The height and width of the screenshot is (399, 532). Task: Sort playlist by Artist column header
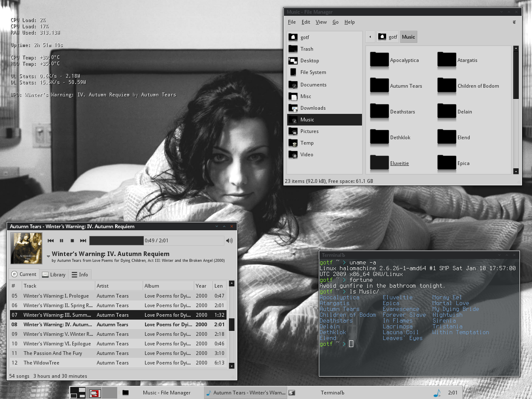tap(119, 286)
